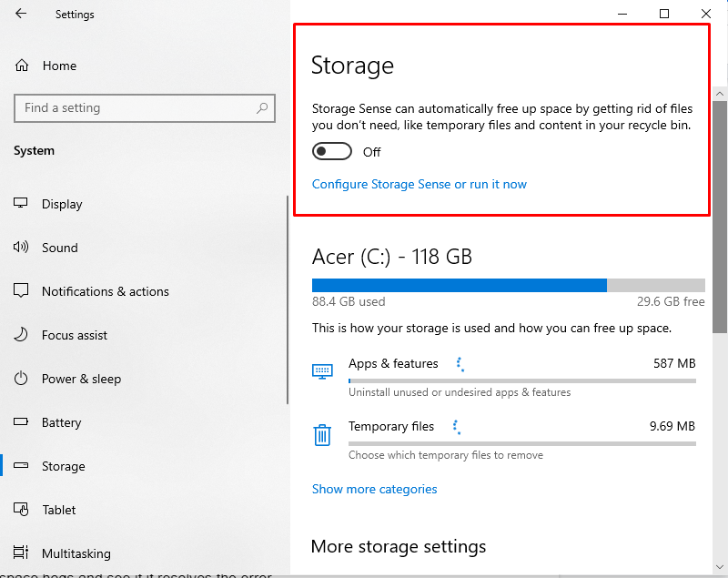The height and width of the screenshot is (578, 728).
Task: Click the Temporary files trash icon
Action: point(322,435)
